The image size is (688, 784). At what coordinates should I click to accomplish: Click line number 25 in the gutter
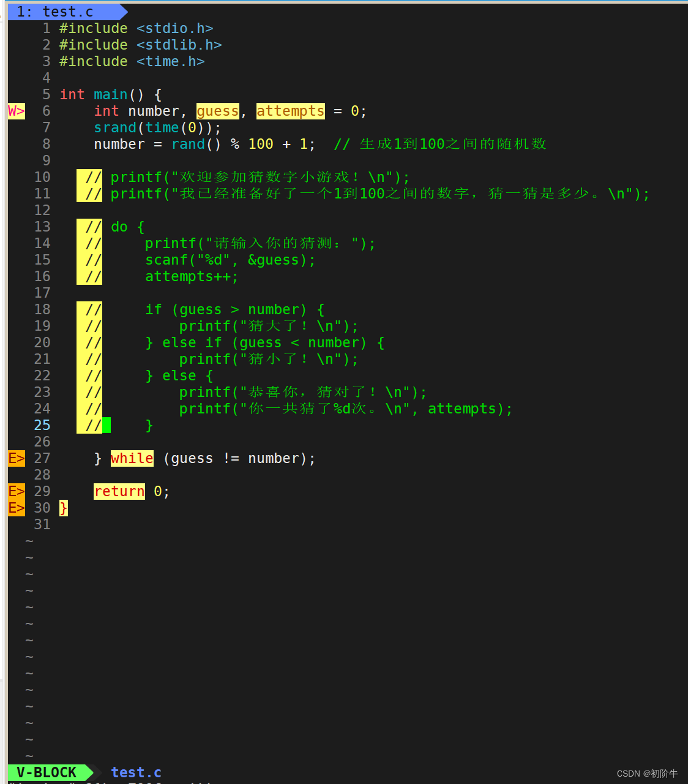(42, 425)
